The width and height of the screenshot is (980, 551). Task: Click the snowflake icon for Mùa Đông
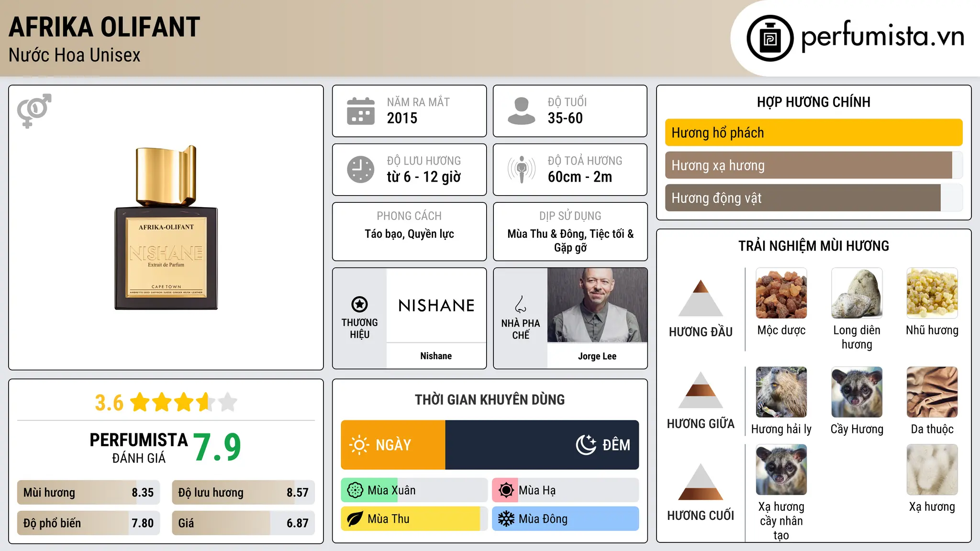click(506, 519)
